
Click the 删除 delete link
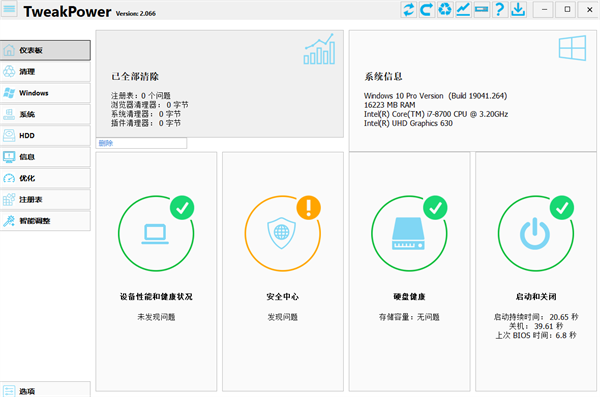106,143
